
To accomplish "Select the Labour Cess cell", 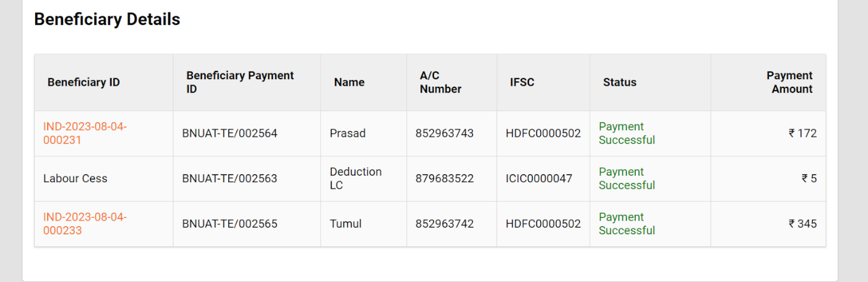I will [75, 178].
